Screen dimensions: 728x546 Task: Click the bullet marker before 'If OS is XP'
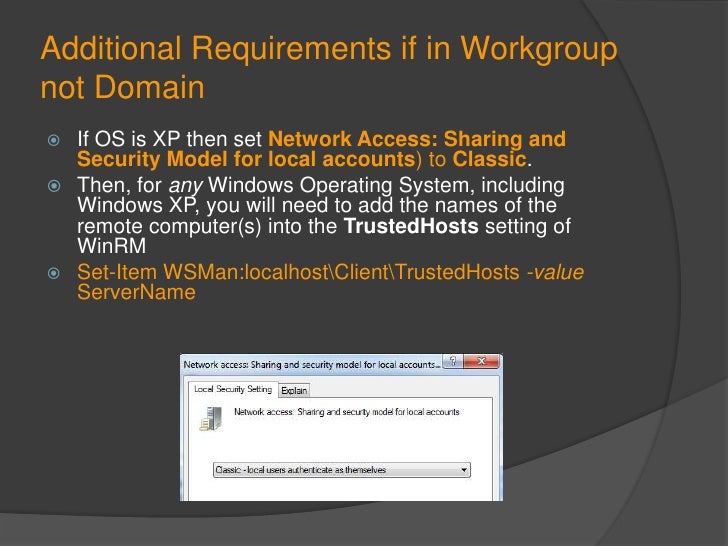coord(54,140)
